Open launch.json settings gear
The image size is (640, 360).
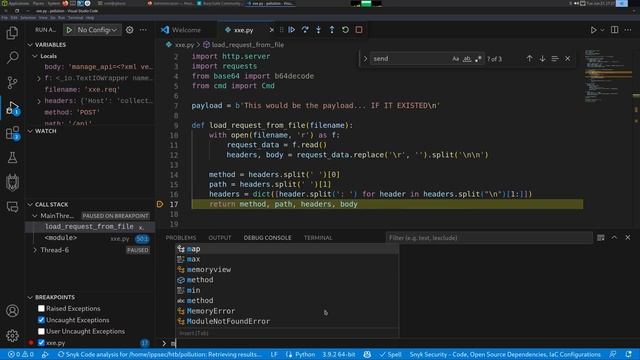coord(129,30)
